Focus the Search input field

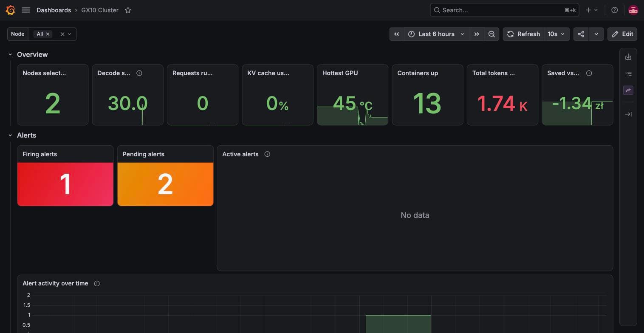point(504,10)
